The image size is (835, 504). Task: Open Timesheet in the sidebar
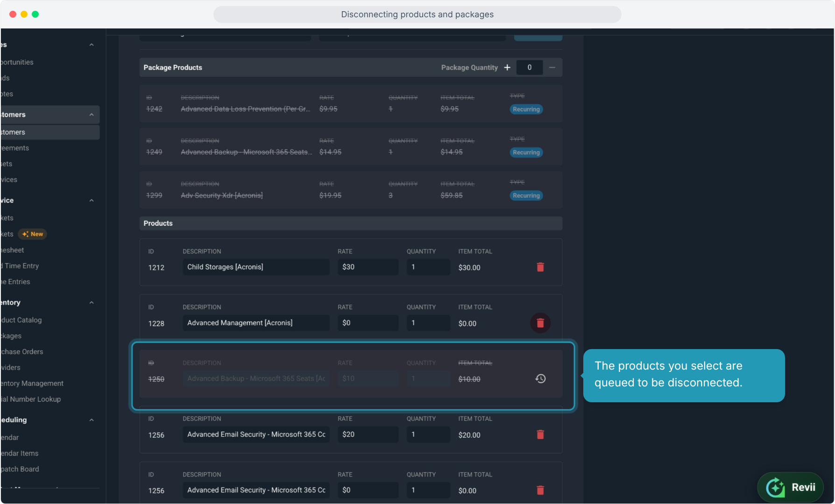pos(13,250)
